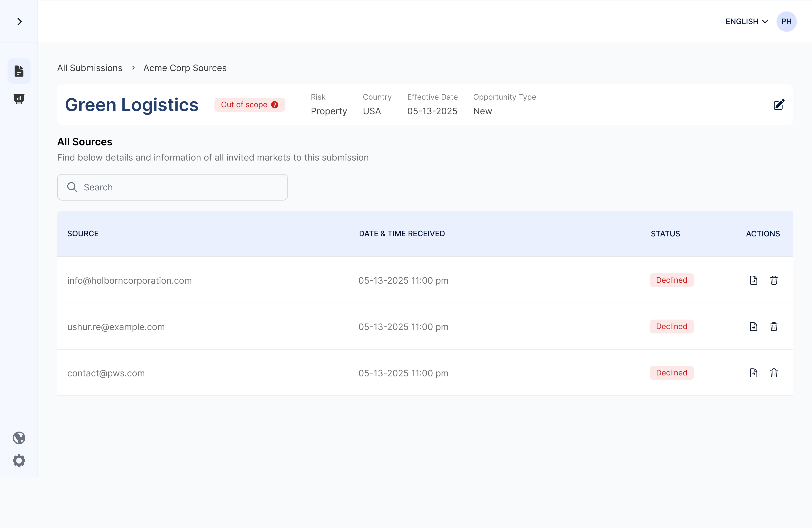The height and width of the screenshot is (528, 812).
Task: Click Acme Corp Sources breadcrumb
Action: (x=185, y=68)
